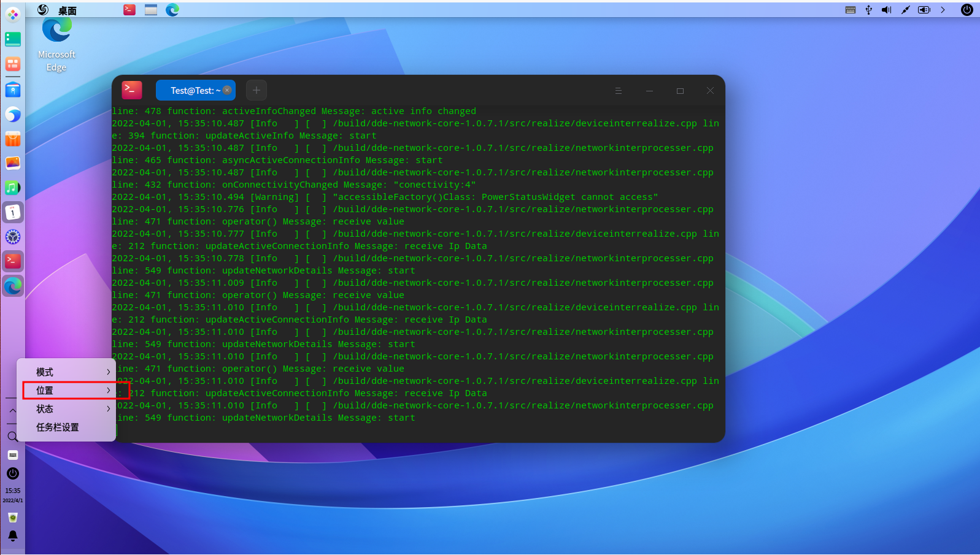Click the network cable tray icon

pos(905,10)
